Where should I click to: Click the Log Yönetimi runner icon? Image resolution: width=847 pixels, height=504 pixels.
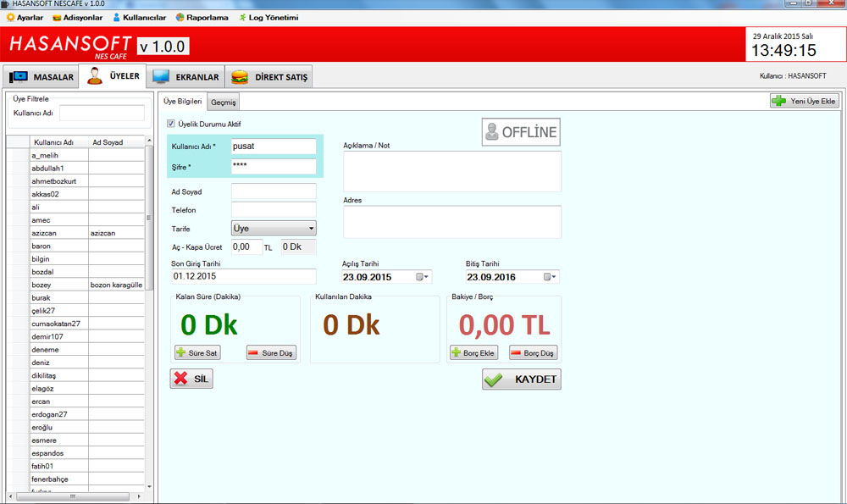[242, 17]
